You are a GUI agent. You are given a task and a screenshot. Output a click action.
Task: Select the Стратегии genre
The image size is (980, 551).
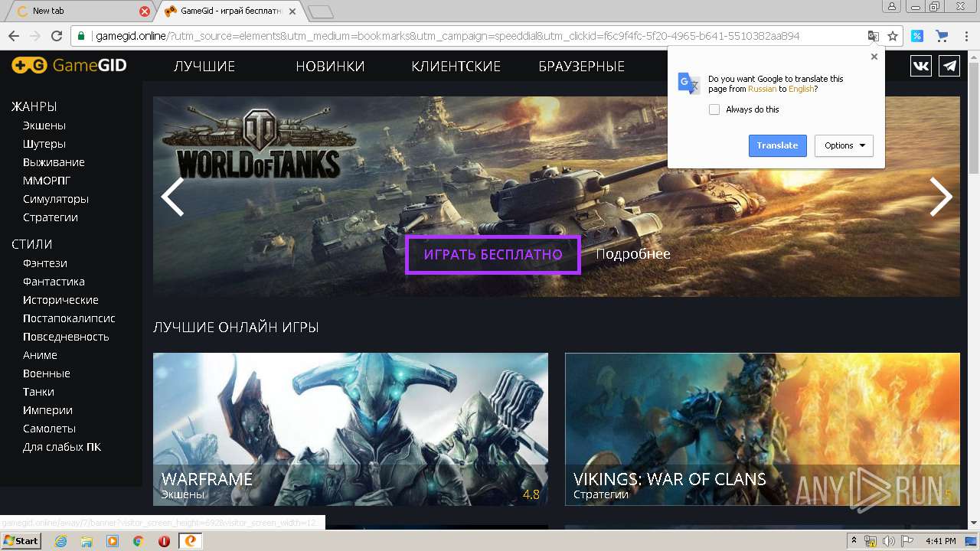tap(51, 217)
